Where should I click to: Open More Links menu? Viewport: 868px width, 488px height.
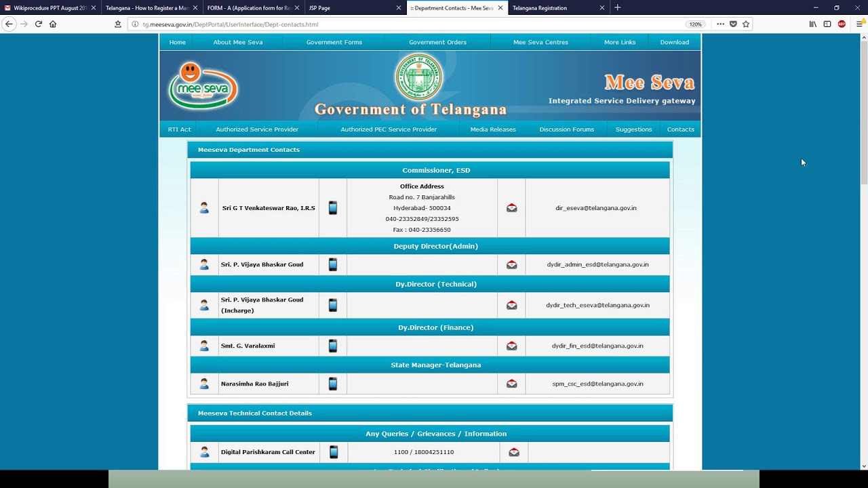pyautogui.click(x=620, y=42)
